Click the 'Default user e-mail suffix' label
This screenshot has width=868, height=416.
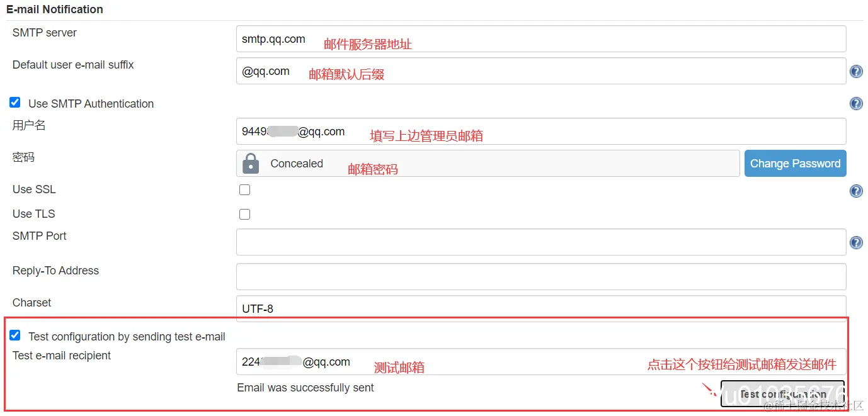point(73,65)
